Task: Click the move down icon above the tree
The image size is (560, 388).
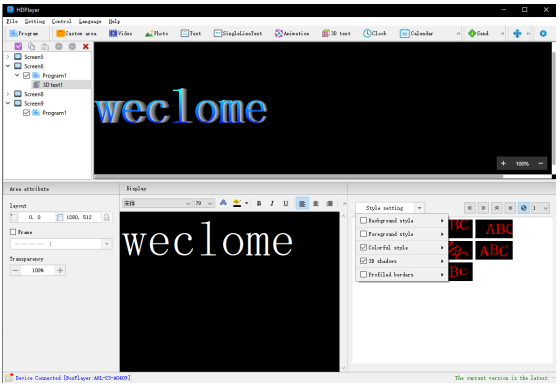Action: (x=72, y=46)
